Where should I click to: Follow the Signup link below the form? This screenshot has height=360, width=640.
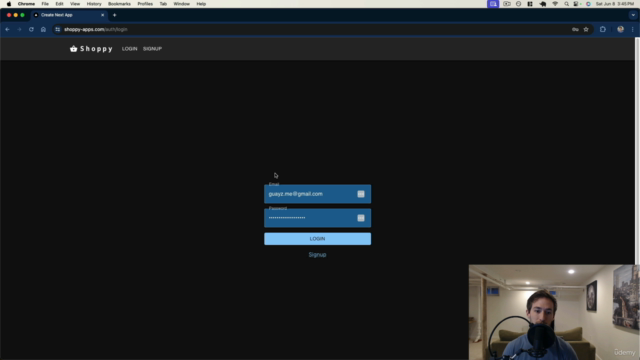click(x=317, y=255)
